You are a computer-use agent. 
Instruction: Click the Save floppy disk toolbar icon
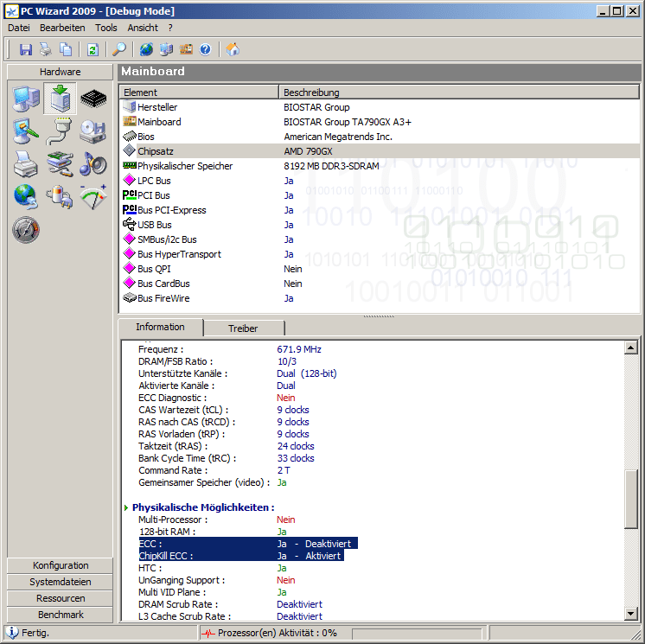tap(26, 49)
